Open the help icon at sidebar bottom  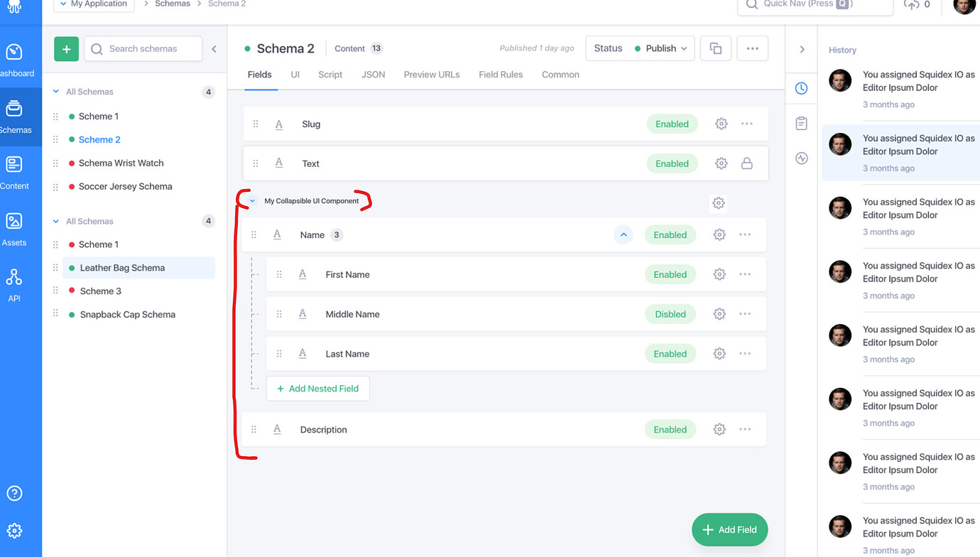[x=14, y=493]
